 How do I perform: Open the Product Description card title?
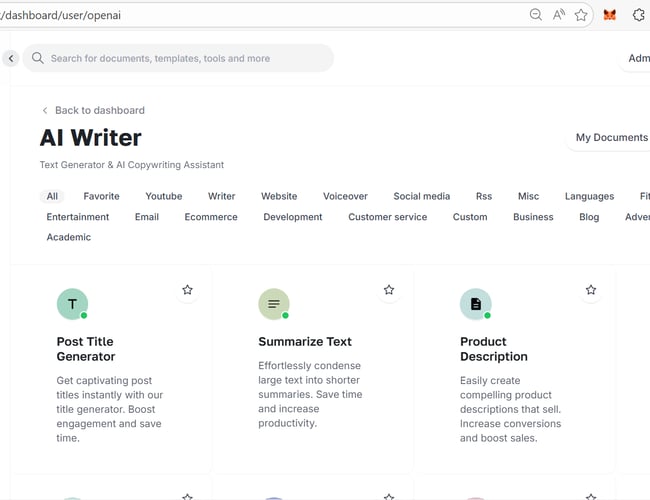click(494, 349)
